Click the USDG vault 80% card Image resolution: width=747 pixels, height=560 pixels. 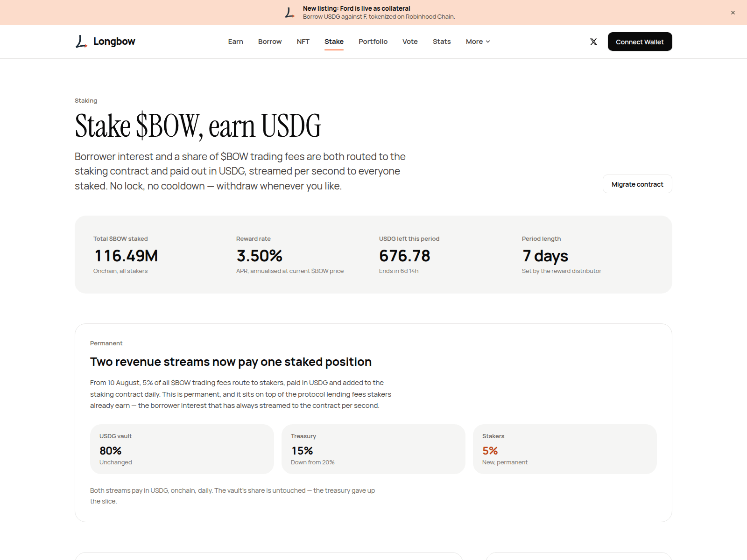[x=182, y=449]
